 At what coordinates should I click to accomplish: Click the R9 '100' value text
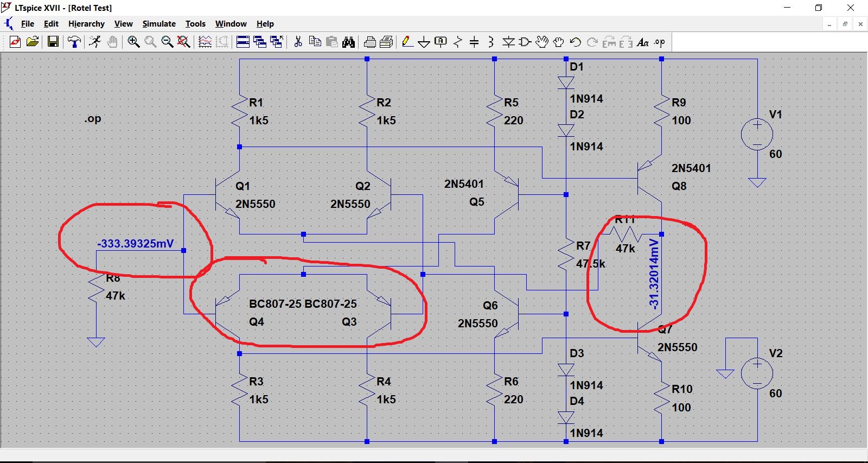coord(681,120)
